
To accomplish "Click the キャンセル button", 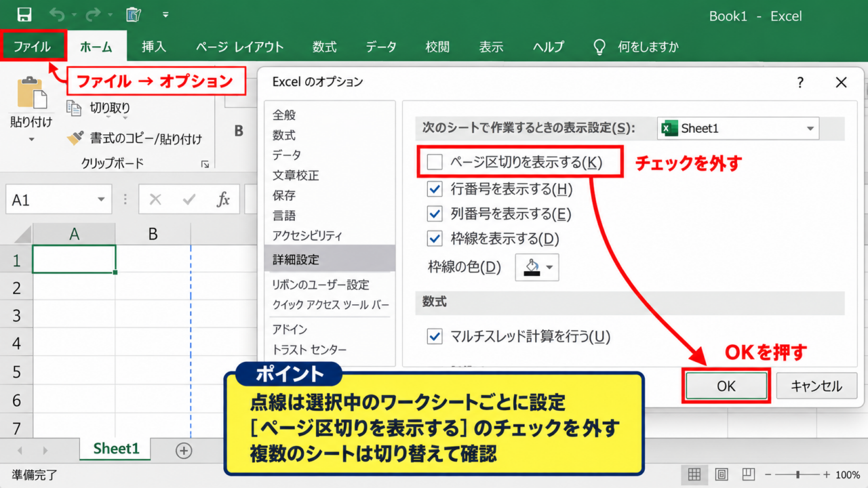I will click(816, 386).
